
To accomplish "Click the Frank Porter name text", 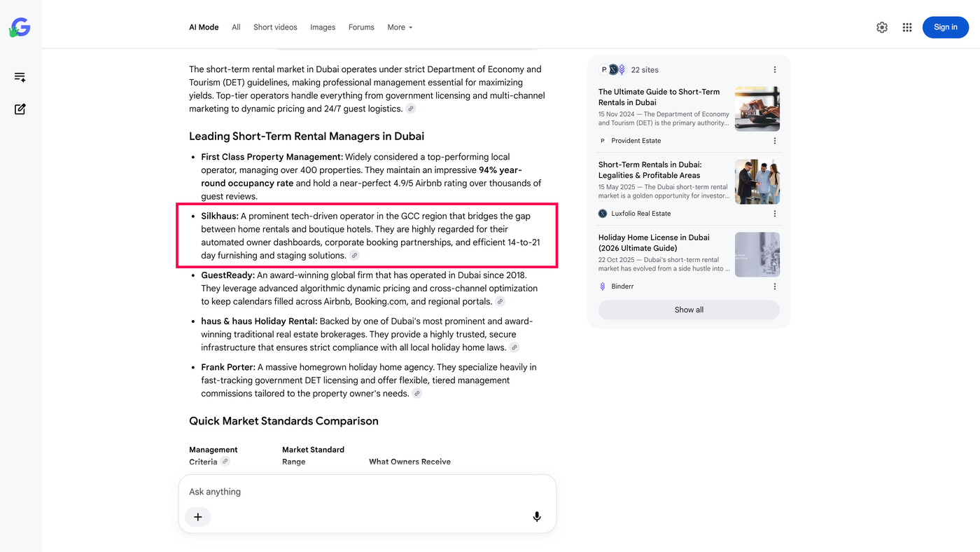I will tap(228, 367).
